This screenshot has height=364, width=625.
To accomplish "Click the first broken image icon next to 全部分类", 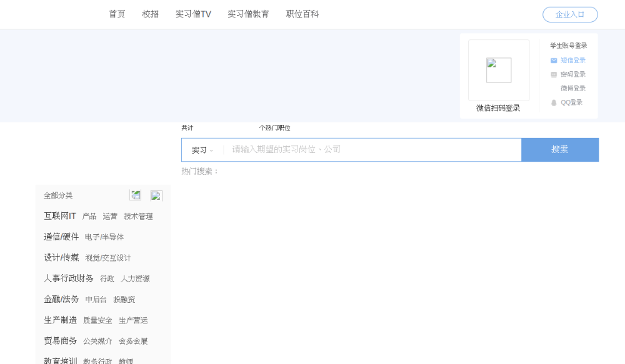I will (136, 195).
